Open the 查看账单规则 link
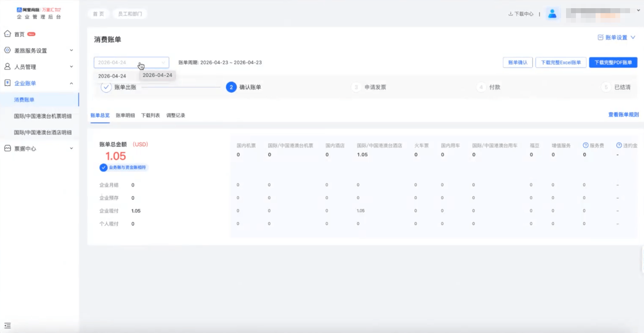Viewport: 644px width, 333px height. point(623,115)
